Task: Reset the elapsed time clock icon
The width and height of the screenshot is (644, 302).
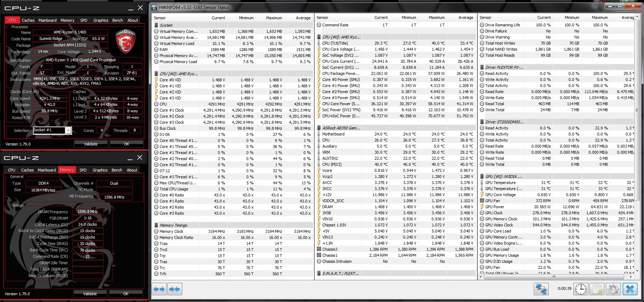Action: pyautogui.click(x=581, y=289)
